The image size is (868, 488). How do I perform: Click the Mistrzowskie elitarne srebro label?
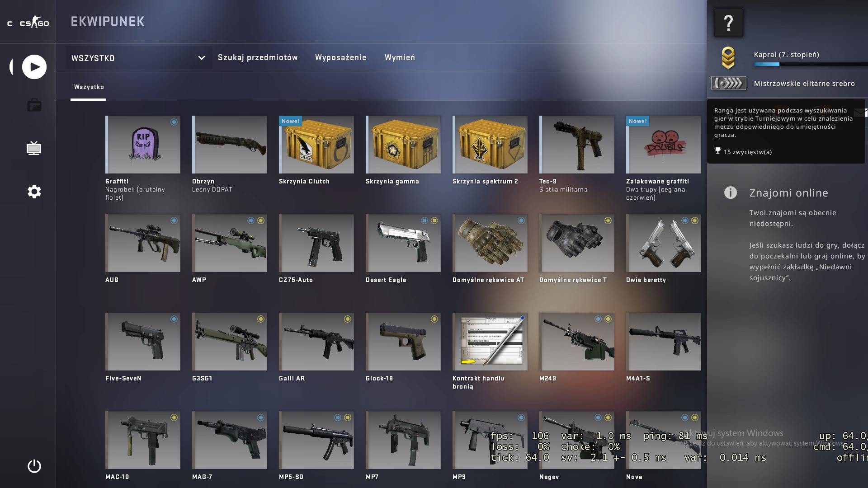coord(804,84)
